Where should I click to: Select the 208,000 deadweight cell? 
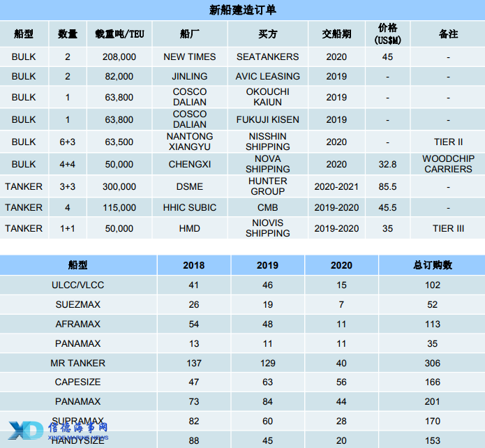point(119,57)
